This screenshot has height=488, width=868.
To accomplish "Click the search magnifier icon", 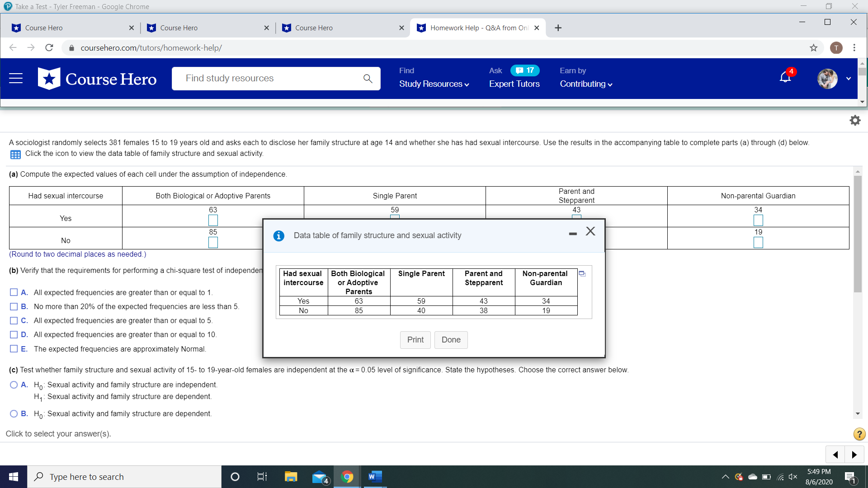I will click(368, 79).
